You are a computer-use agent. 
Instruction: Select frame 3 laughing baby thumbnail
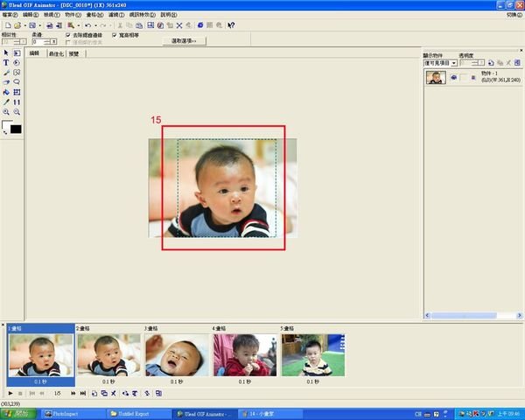coord(177,355)
